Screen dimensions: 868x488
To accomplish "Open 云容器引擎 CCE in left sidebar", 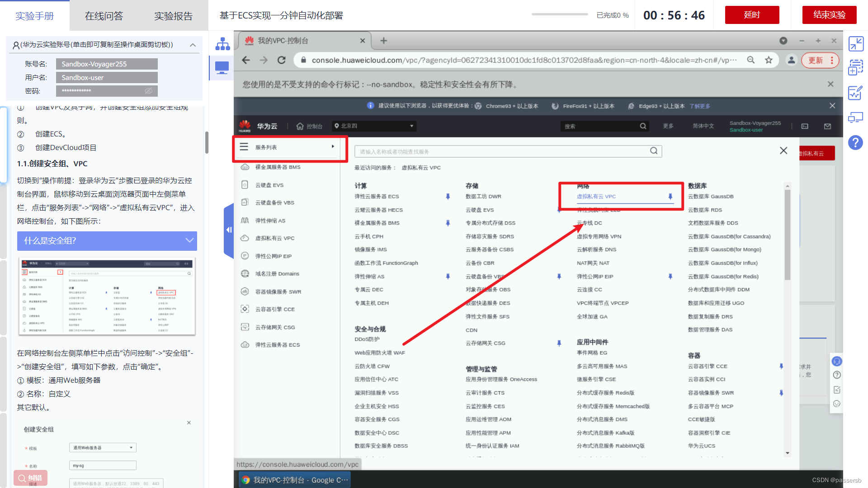I will 274,310.
